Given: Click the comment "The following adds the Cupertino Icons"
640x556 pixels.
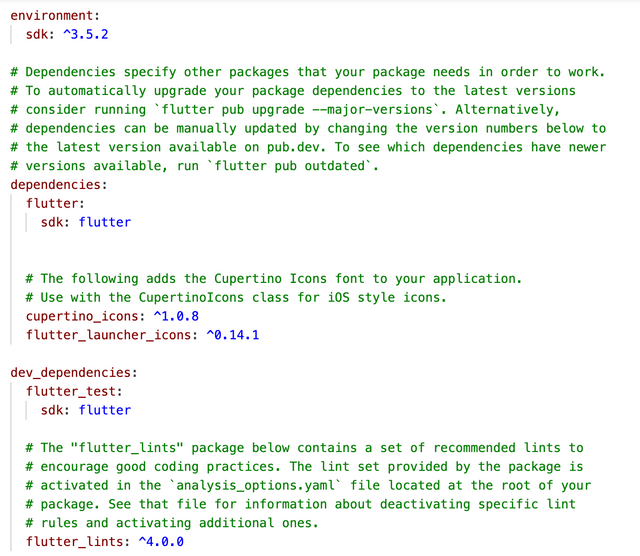Looking at the screenshot, I should [280, 279].
